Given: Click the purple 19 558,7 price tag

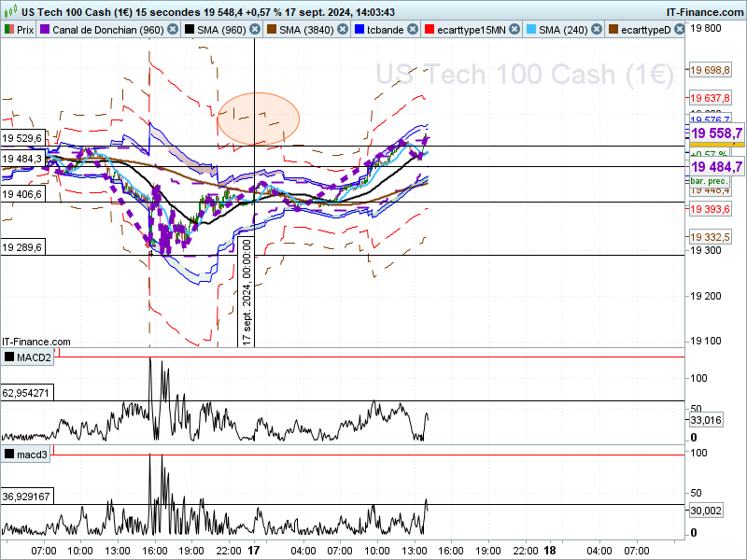Looking at the screenshot, I should point(716,133).
